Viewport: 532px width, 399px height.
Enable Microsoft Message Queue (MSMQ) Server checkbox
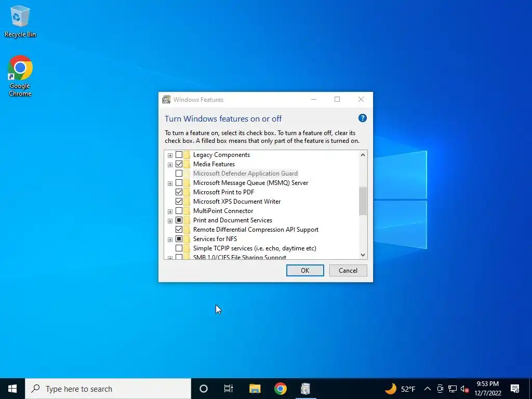pyautogui.click(x=179, y=183)
